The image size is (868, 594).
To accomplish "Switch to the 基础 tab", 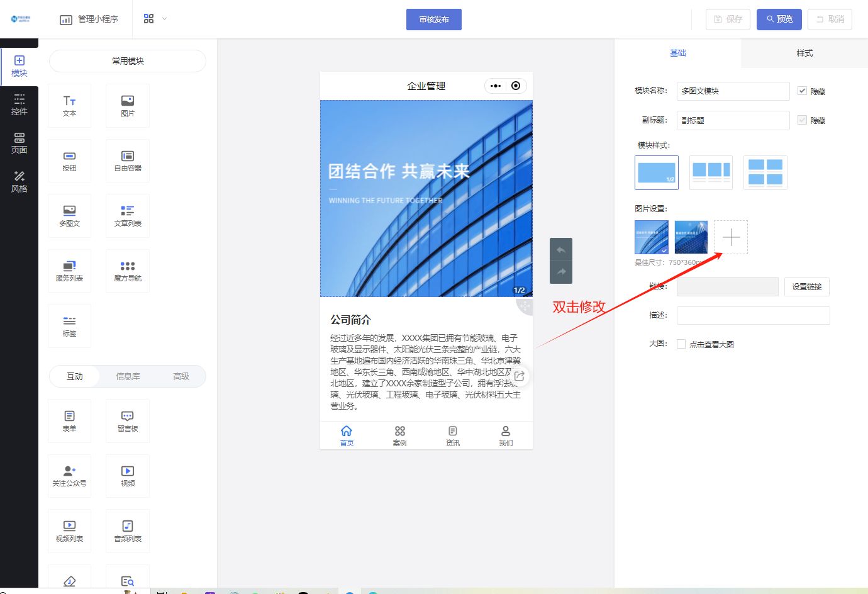I will coord(677,53).
